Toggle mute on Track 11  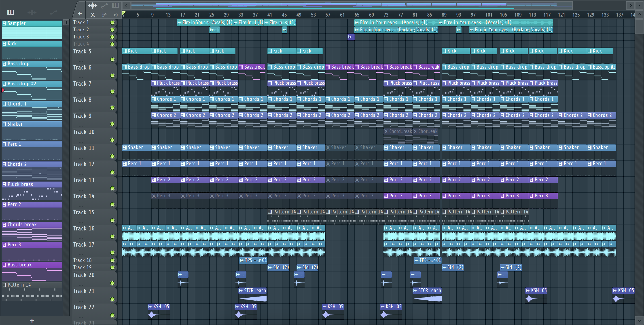click(x=112, y=156)
